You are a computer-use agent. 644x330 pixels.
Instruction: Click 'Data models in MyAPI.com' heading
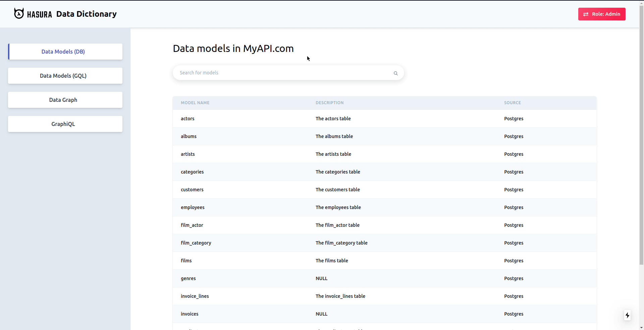click(233, 49)
